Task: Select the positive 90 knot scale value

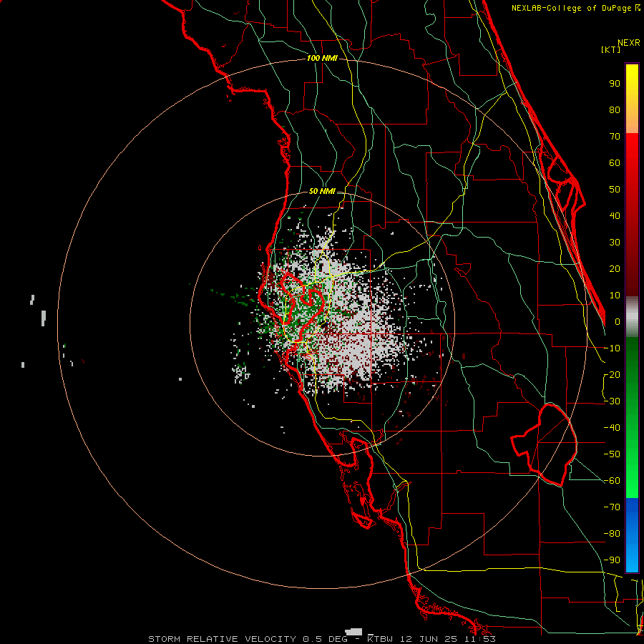Action: click(x=615, y=84)
